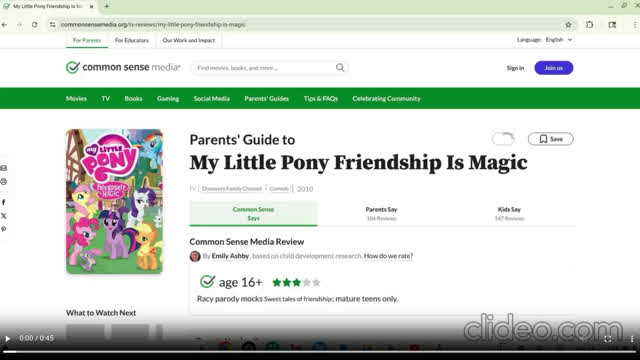640x360 pixels.
Task: Click the print side icon
Action: tap(4, 182)
